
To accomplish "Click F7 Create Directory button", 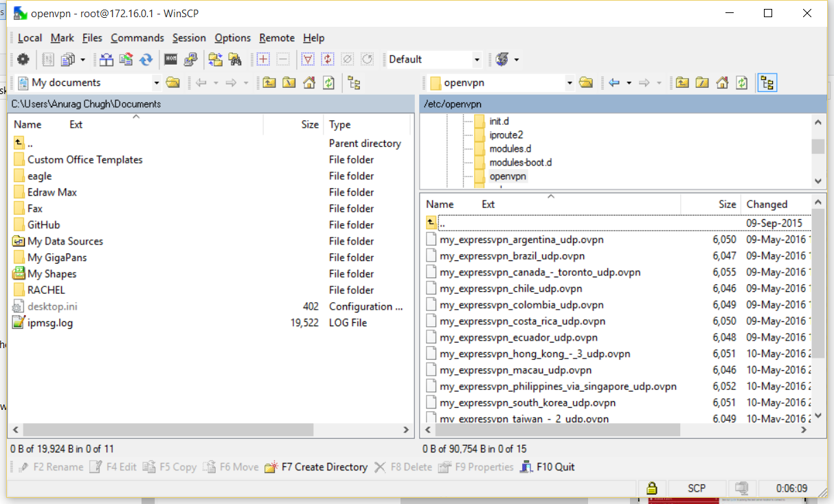I will tap(317, 467).
